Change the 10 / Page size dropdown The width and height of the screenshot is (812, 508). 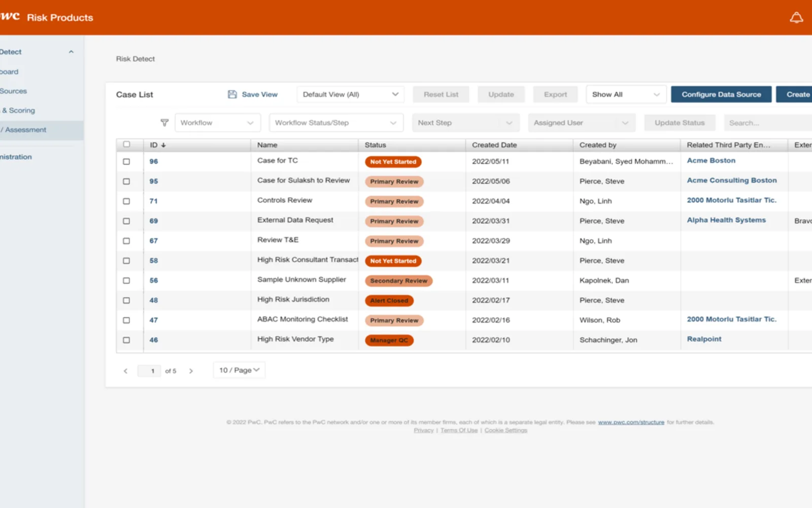[x=239, y=370]
